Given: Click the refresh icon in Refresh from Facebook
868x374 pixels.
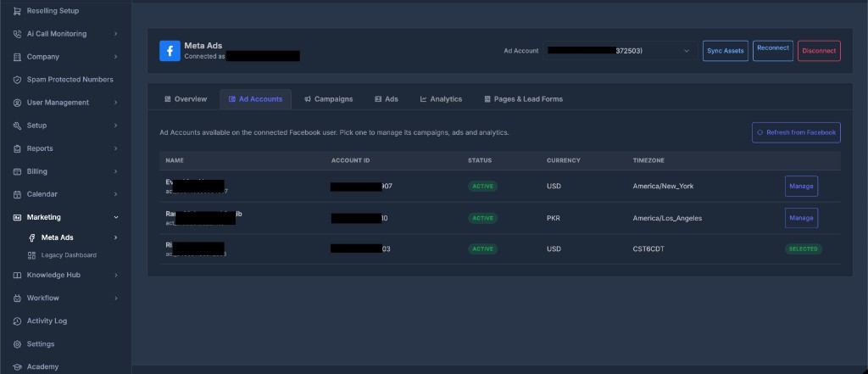Looking at the screenshot, I should [x=760, y=132].
